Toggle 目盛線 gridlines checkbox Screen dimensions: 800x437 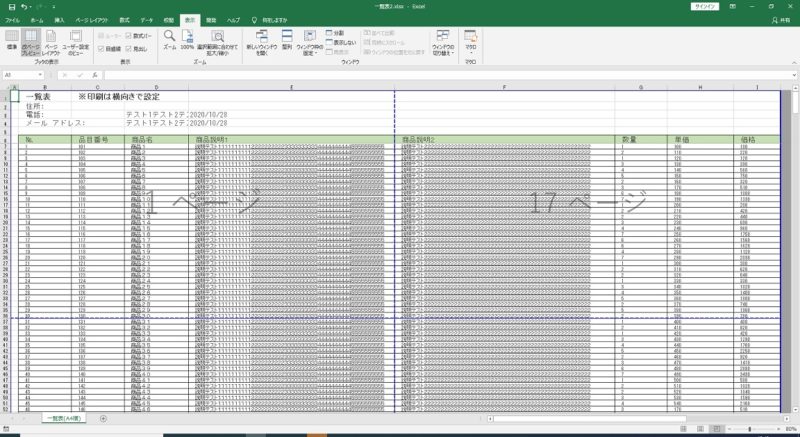point(109,49)
